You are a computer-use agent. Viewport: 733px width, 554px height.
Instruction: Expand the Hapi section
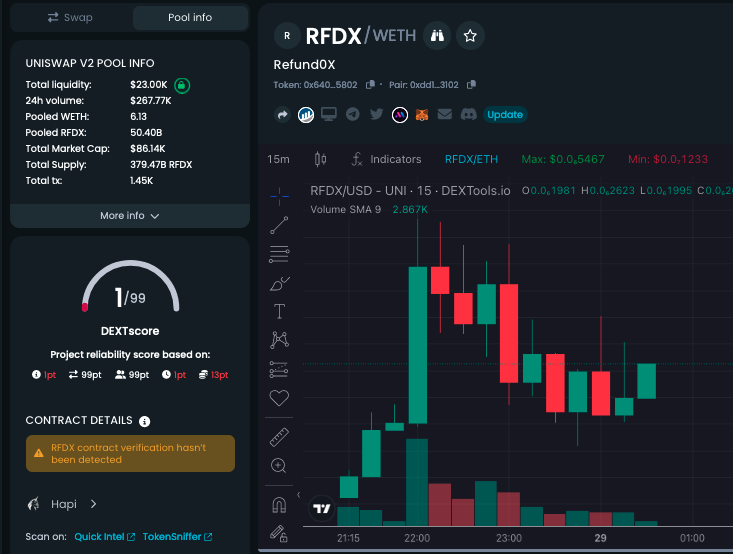(x=62, y=504)
